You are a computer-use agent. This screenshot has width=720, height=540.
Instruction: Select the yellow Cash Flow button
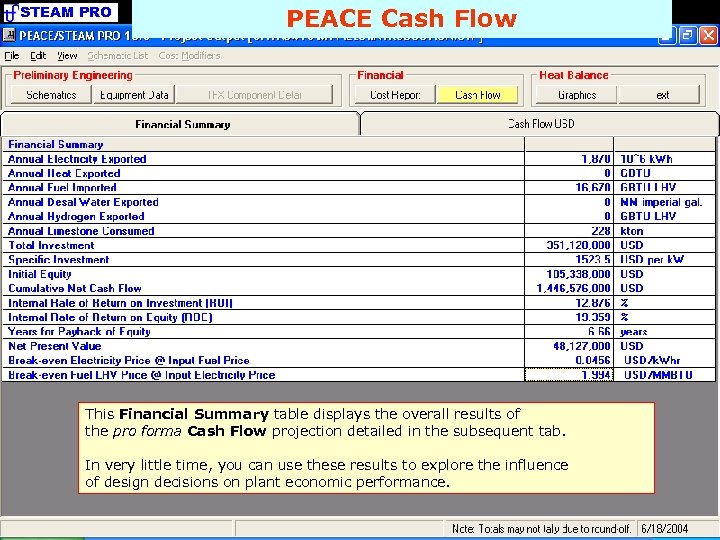477,95
